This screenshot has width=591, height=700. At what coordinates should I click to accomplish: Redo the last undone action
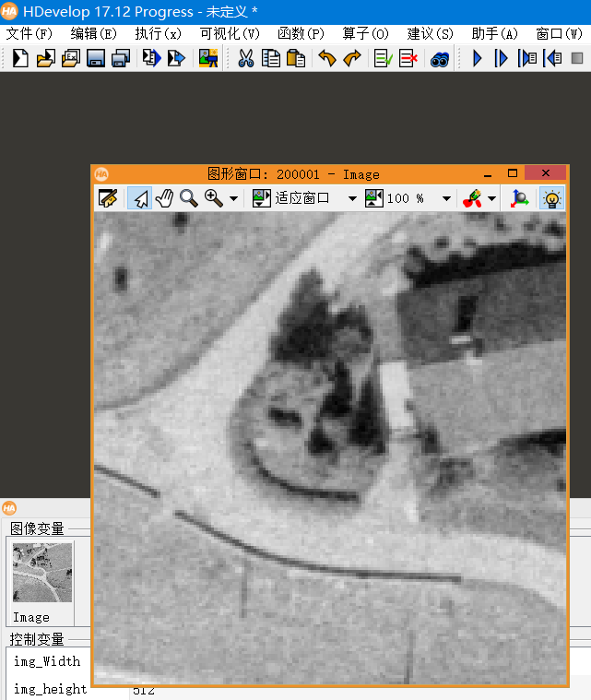click(x=352, y=58)
